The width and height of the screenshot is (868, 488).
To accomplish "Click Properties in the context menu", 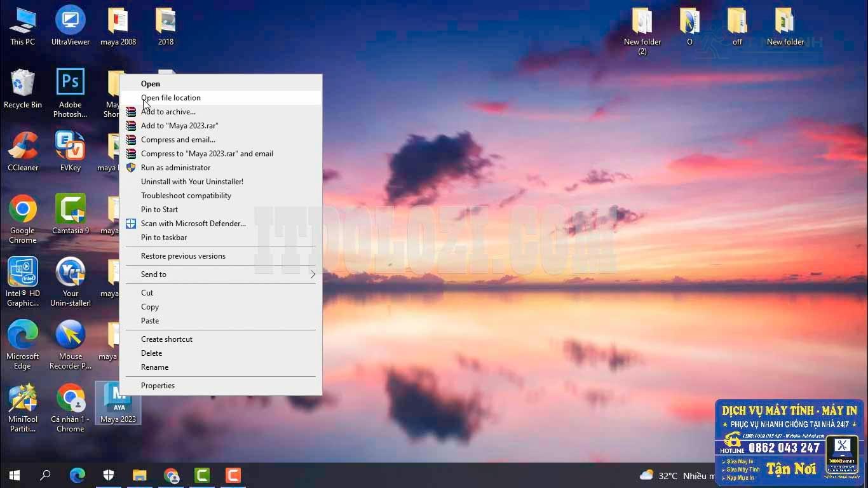I will [x=158, y=386].
